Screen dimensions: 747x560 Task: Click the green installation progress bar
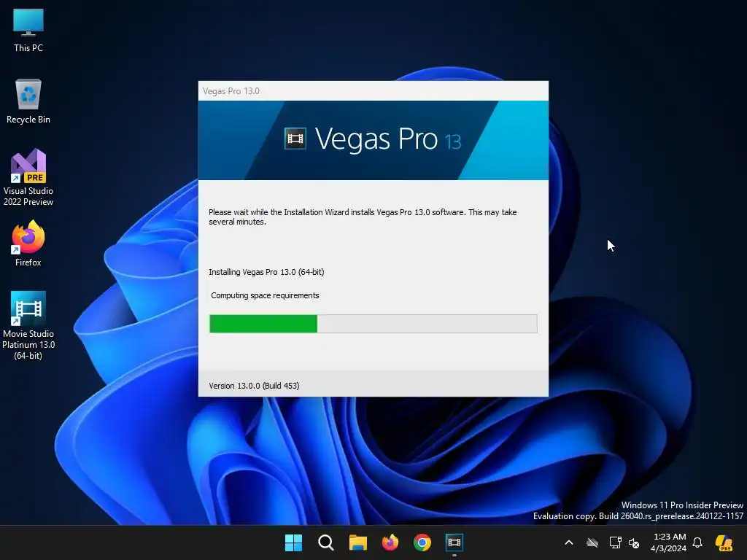tap(373, 324)
